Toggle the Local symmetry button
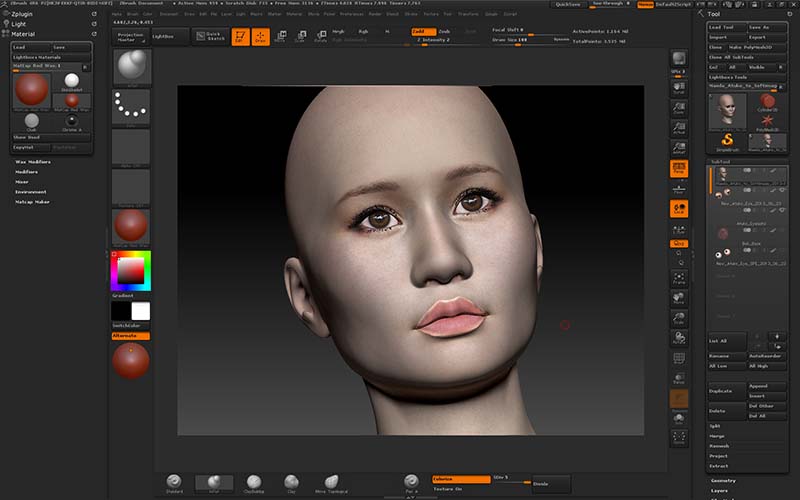800x500 pixels. click(x=679, y=209)
